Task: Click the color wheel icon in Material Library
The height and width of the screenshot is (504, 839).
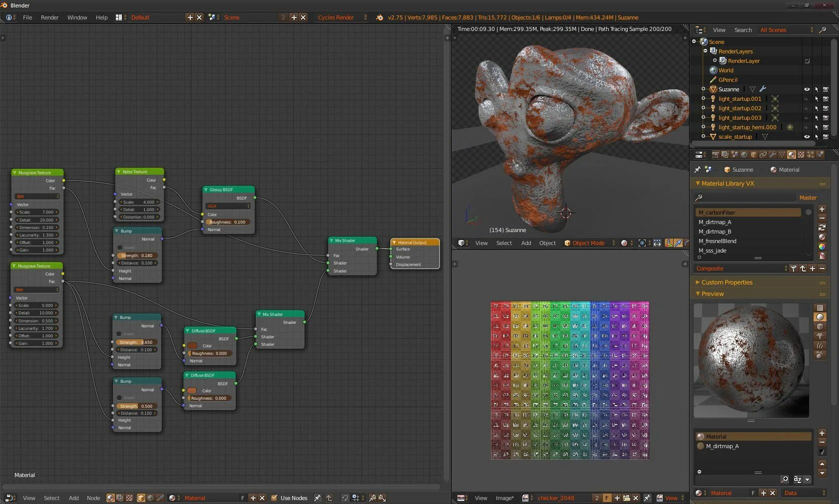Action: coord(822,247)
